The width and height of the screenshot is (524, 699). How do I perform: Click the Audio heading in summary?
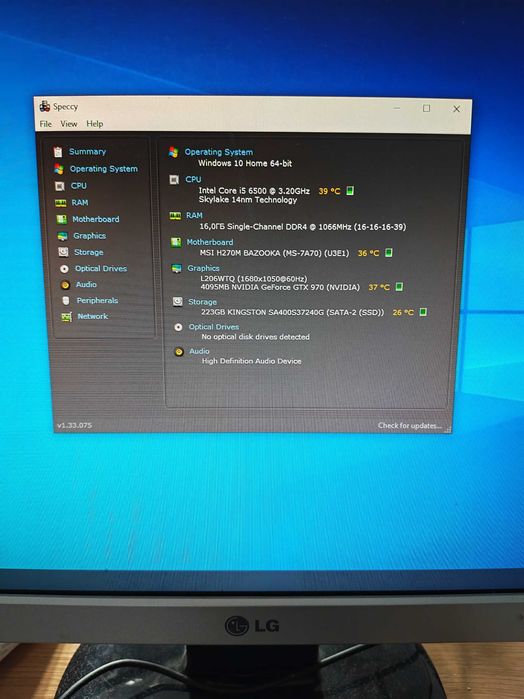pos(199,352)
